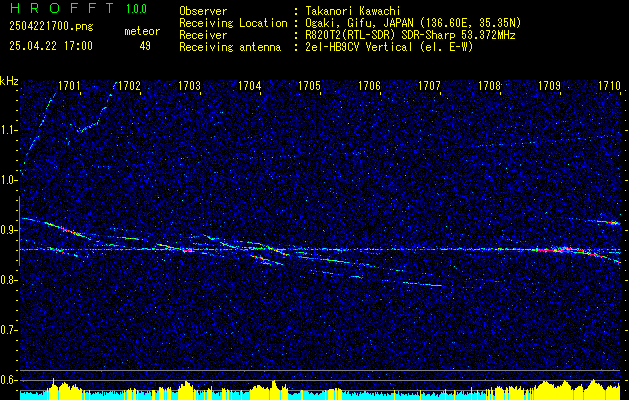Click the 1709 time marker
629x400 pixels.
[x=549, y=85]
